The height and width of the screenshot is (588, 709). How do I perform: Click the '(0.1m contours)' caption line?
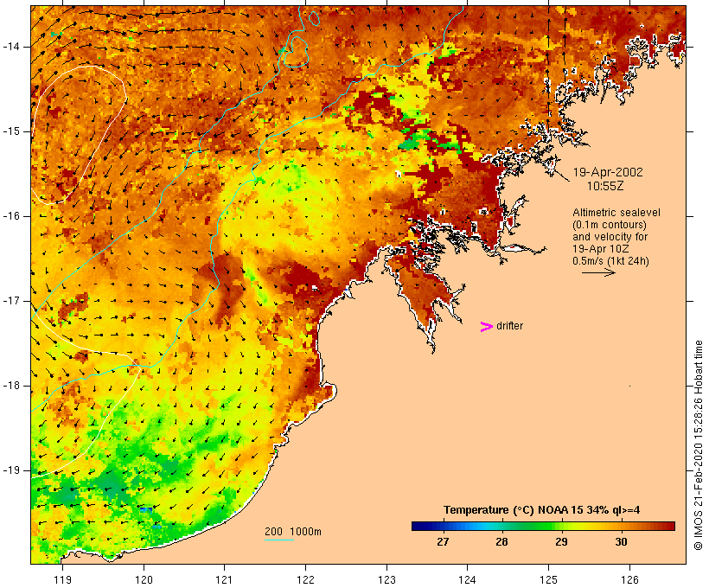(x=610, y=224)
